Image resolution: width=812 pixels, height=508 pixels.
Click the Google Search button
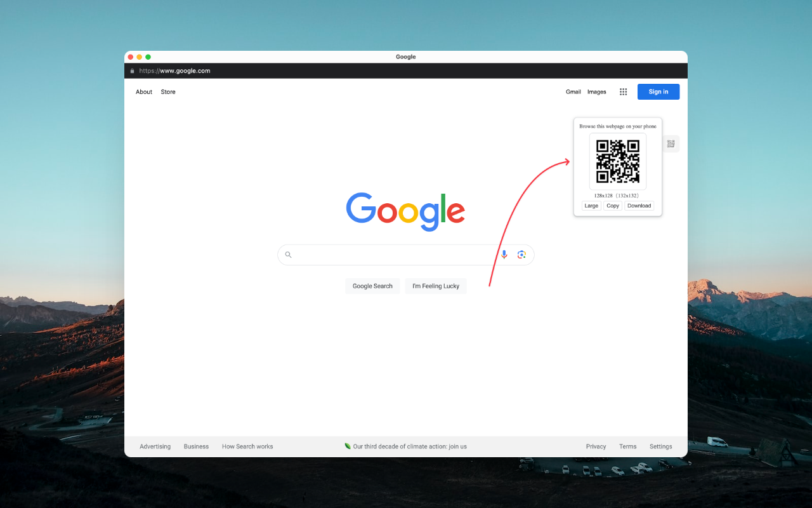pos(372,286)
